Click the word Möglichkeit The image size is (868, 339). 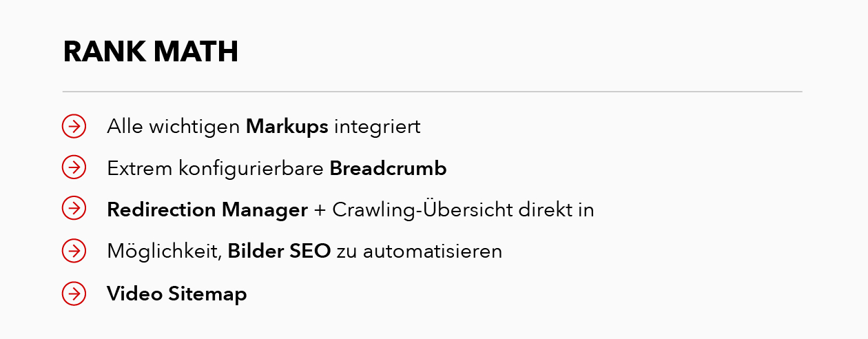(163, 251)
